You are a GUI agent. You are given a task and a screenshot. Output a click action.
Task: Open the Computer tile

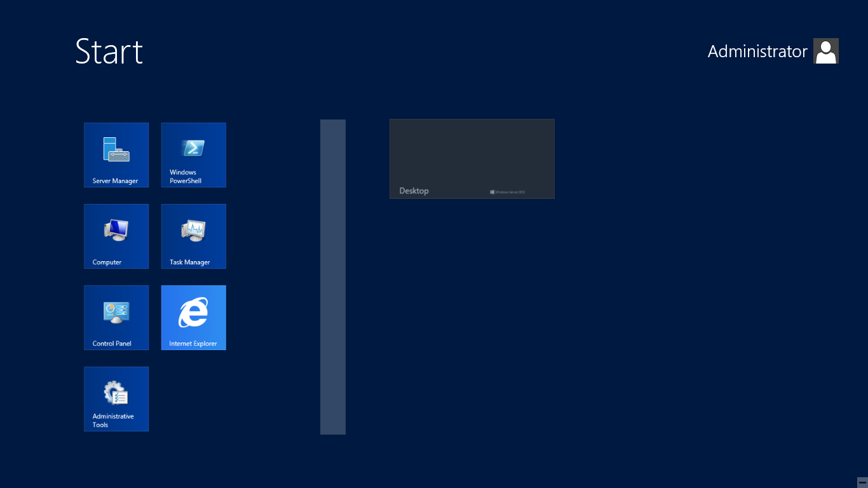(116, 236)
